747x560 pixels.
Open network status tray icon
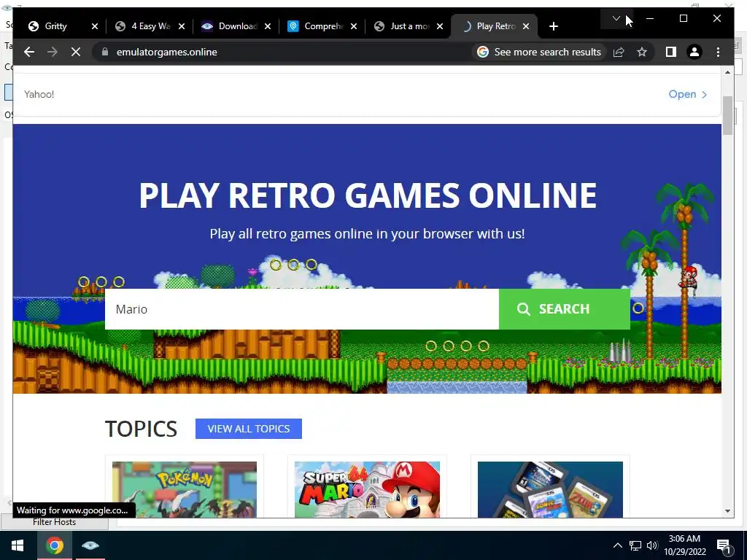[635, 545]
